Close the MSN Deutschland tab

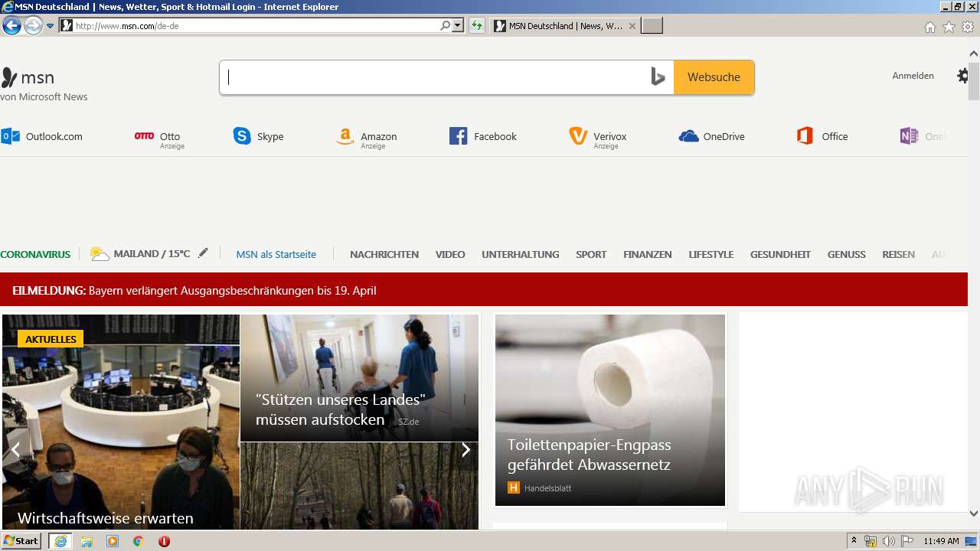pyautogui.click(x=632, y=26)
